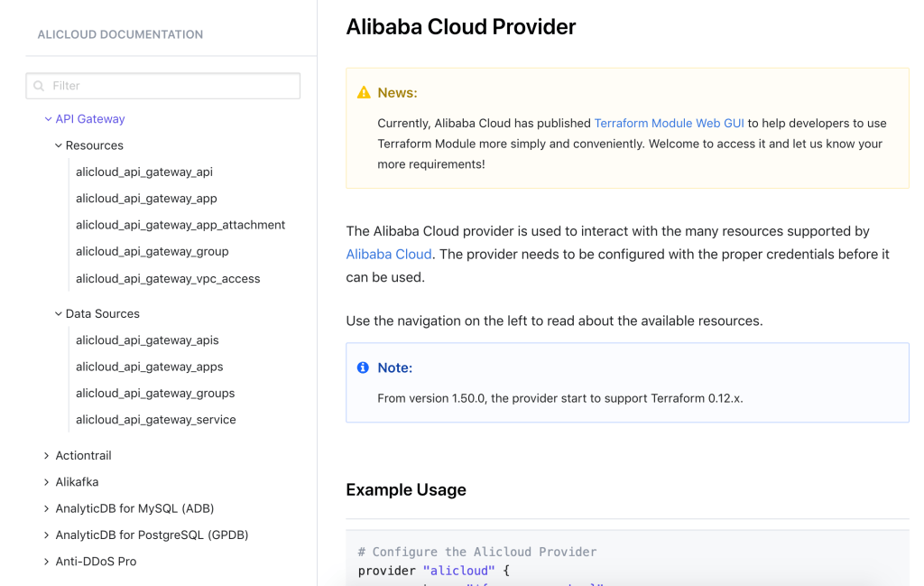Open alicloud_api_gateway_api resource page
Viewport: 924px width, 586px height.
(x=144, y=172)
